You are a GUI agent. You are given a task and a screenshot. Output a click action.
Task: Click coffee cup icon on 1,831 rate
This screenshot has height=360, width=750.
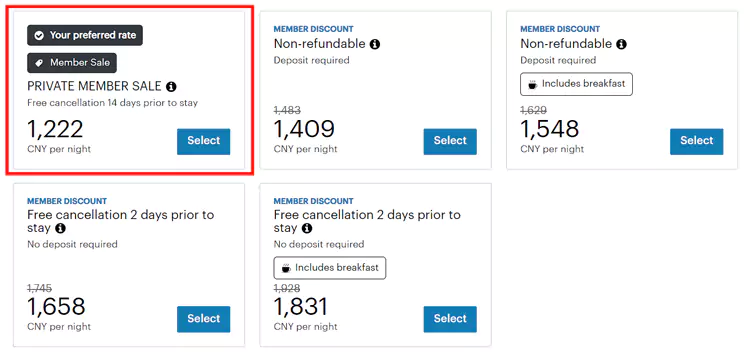pos(286,268)
